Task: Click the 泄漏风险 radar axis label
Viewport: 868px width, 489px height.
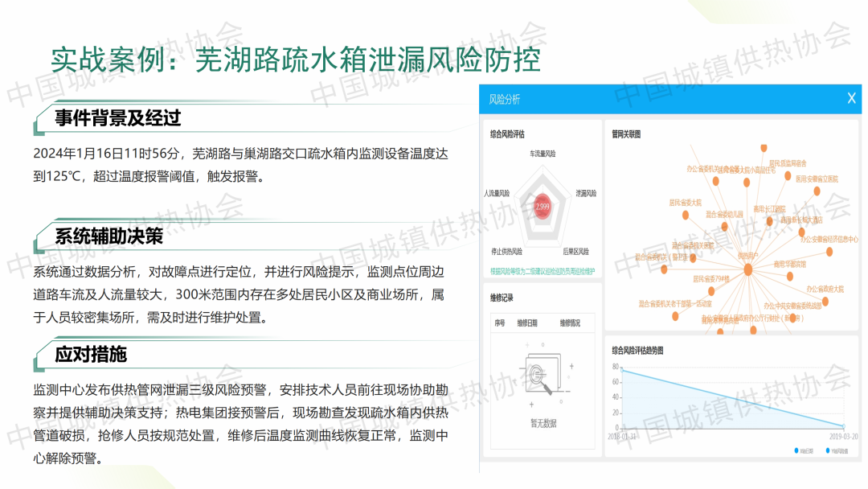Action: coord(585,193)
